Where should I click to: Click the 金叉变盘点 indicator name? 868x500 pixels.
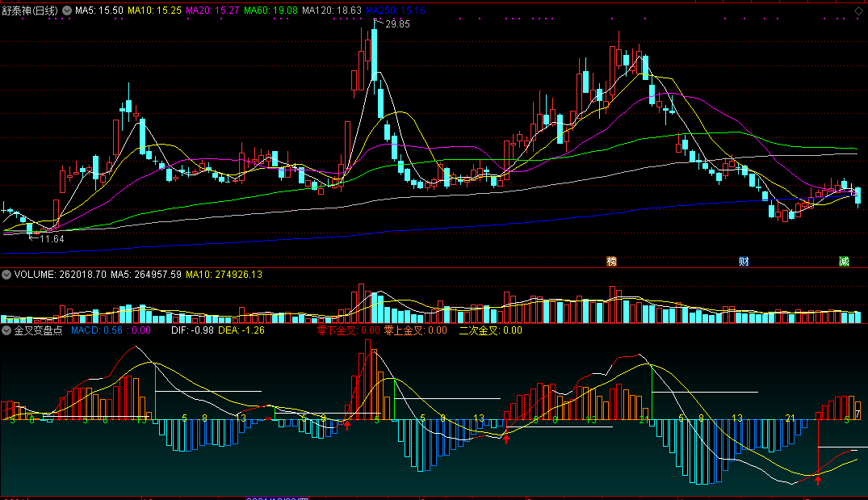38,330
